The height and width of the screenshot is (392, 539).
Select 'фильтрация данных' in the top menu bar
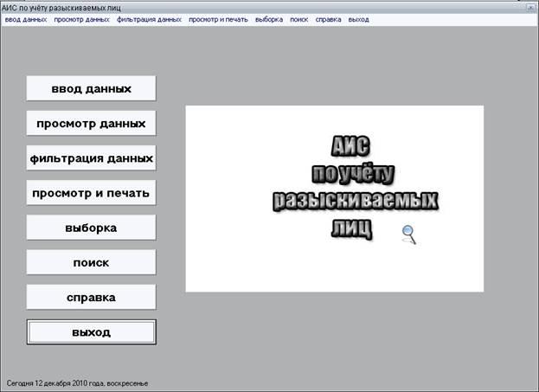point(149,19)
